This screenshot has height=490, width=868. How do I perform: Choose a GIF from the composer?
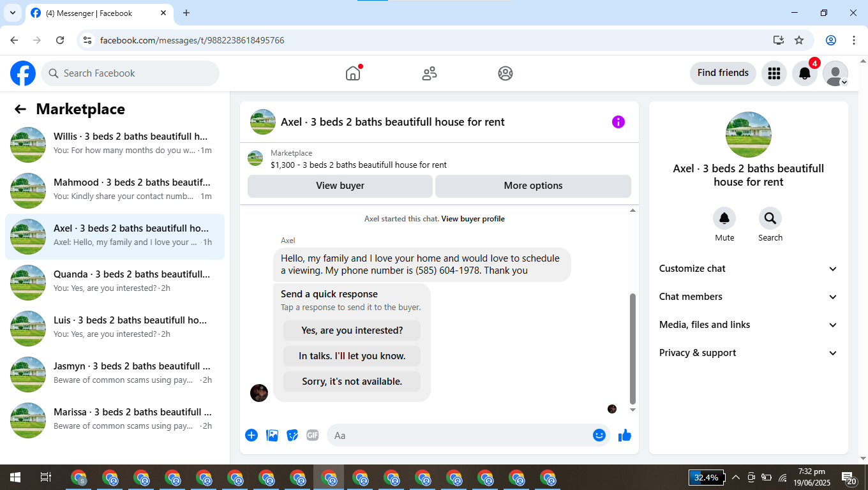pyautogui.click(x=313, y=435)
